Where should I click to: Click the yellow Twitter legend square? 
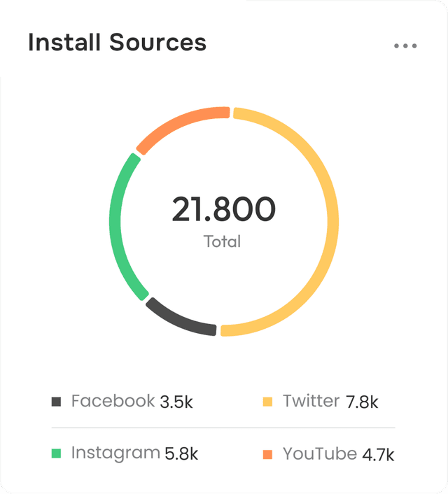pos(267,402)
